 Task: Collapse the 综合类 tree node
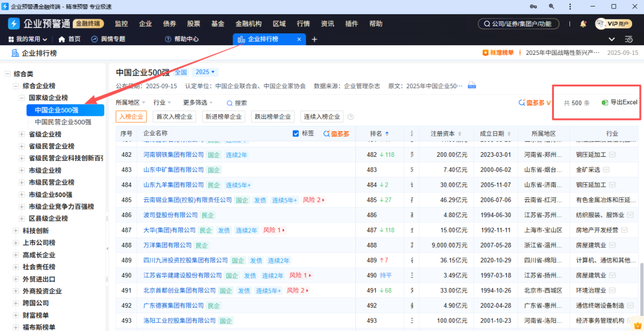coord(7,74)
